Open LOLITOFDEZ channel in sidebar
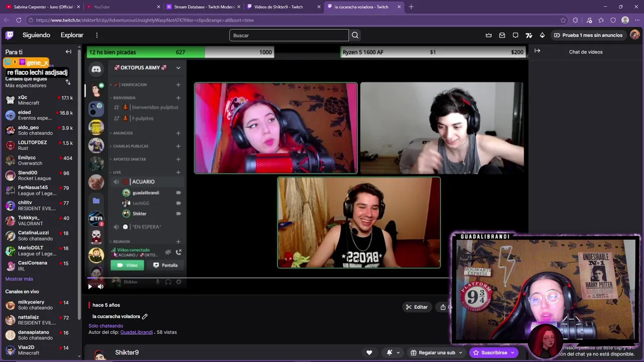This screenshot has width=644, height=362. [39, 145]
